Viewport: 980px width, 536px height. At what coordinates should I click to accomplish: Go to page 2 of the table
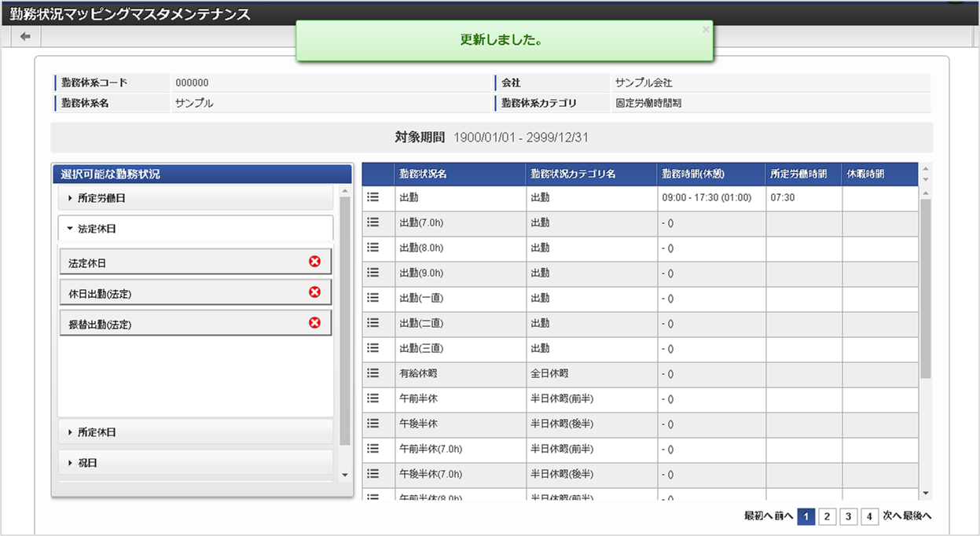pos(827,516)
